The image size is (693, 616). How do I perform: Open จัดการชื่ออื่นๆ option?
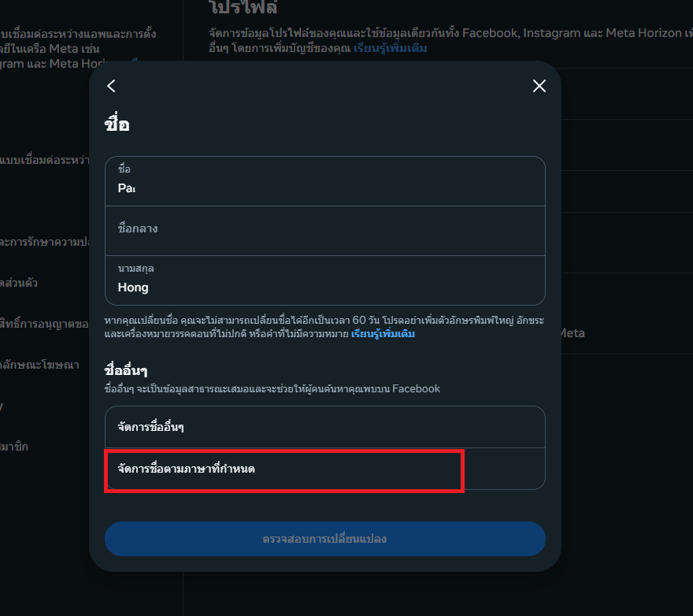(325, 427)
